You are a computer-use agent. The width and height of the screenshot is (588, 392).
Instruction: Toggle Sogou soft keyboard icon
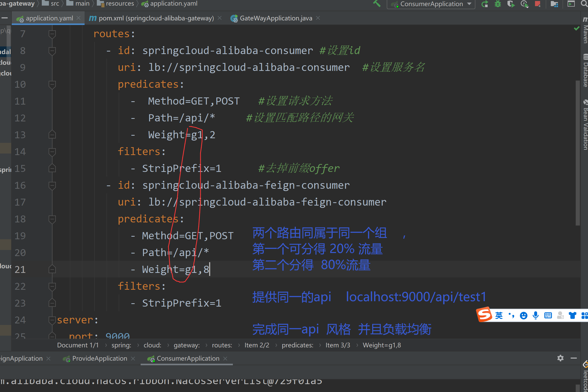[x=548, y=315]
